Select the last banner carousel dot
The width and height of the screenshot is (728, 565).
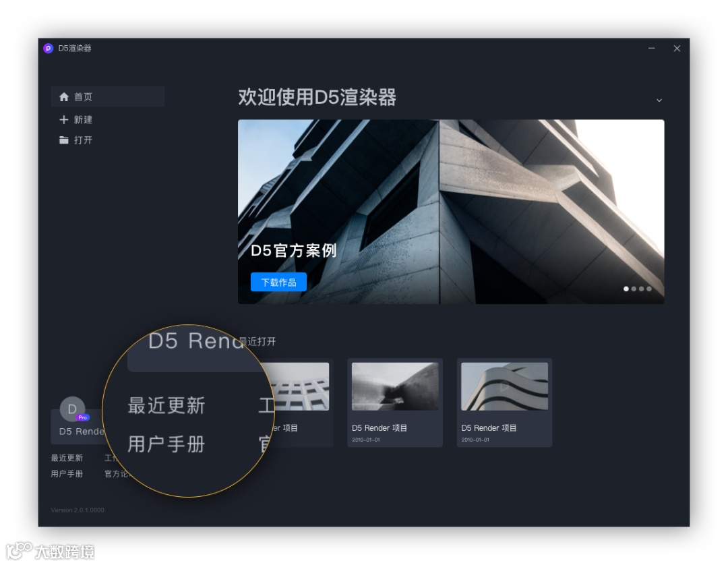[x=649, y=289]
